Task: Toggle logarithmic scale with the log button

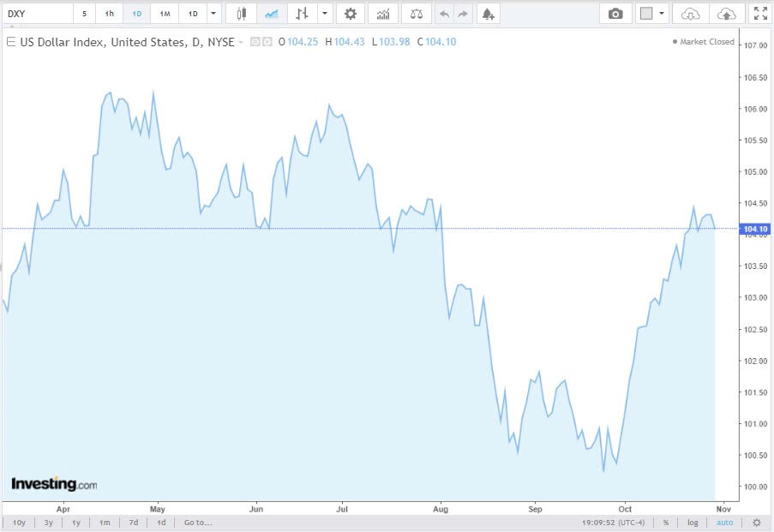Action: coord(692,522)
